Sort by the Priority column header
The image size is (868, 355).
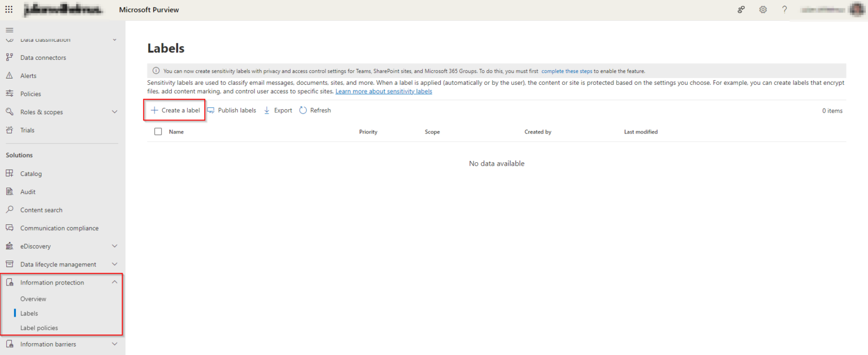pyautogui.click(x=368, y=132)
